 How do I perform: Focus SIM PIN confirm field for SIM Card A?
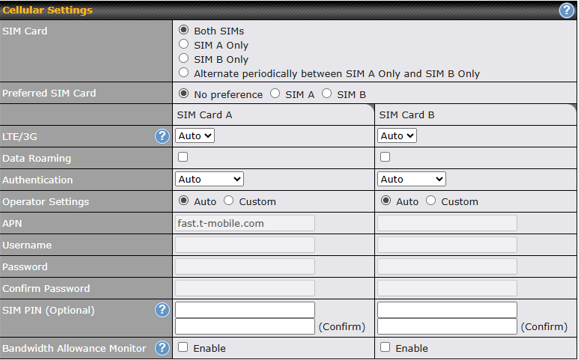tap(245, 326)
